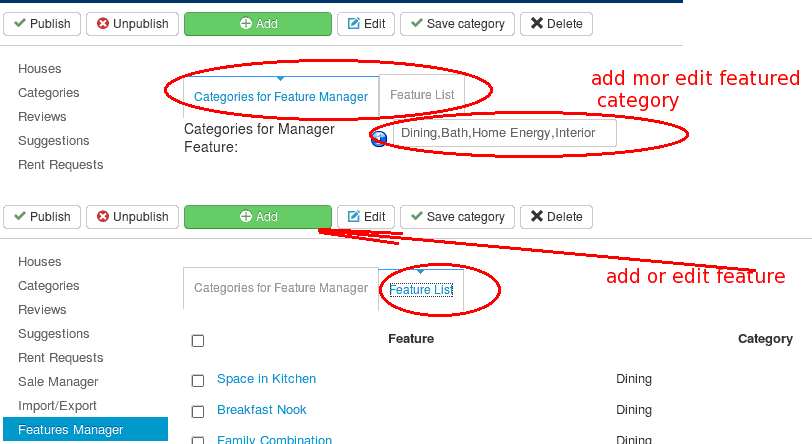Open the Space in Kitchen feature link
The image size is (812, 444).
pyautogui.click(x=266, y=379)
